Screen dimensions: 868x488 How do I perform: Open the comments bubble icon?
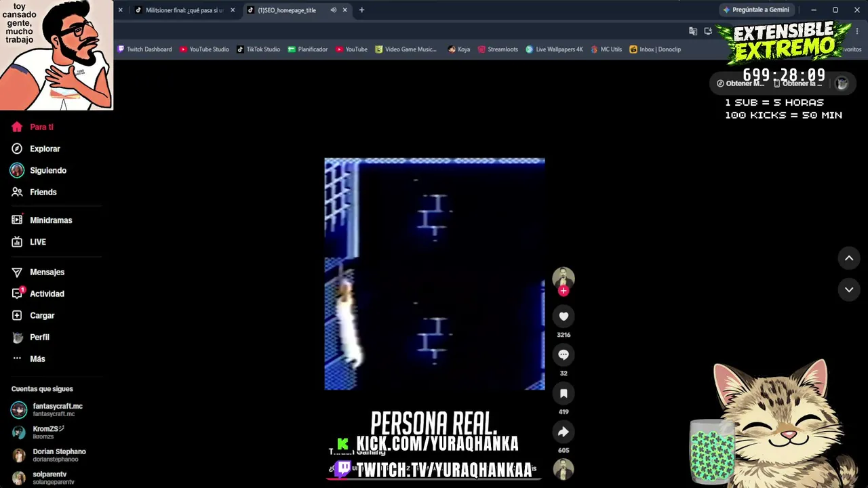pyautogui.click(x=564, y=354)
